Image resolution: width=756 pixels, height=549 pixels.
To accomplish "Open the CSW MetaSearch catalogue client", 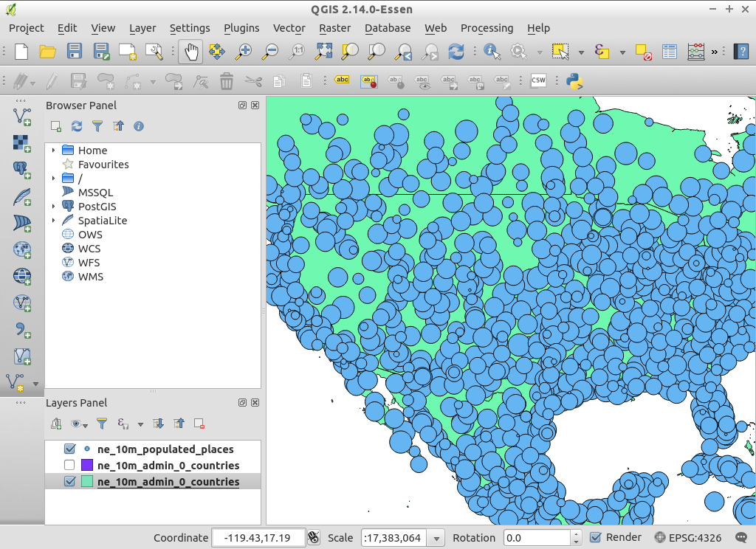I will pos(538,80).
